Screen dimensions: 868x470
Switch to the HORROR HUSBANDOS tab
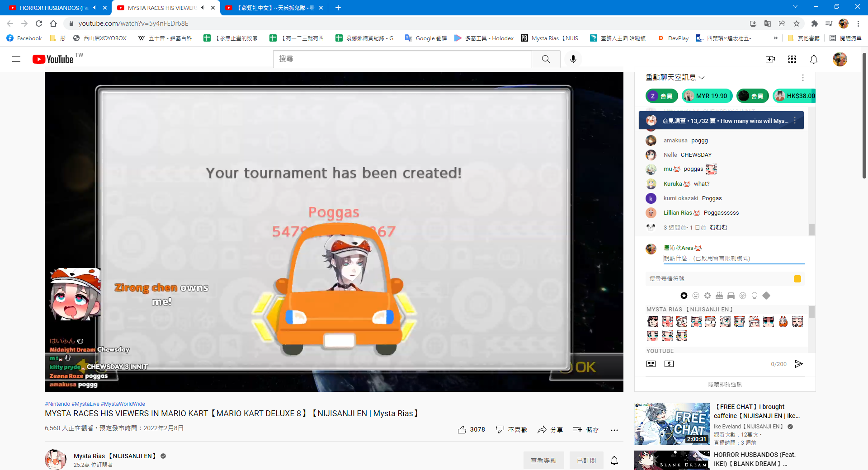53,8
